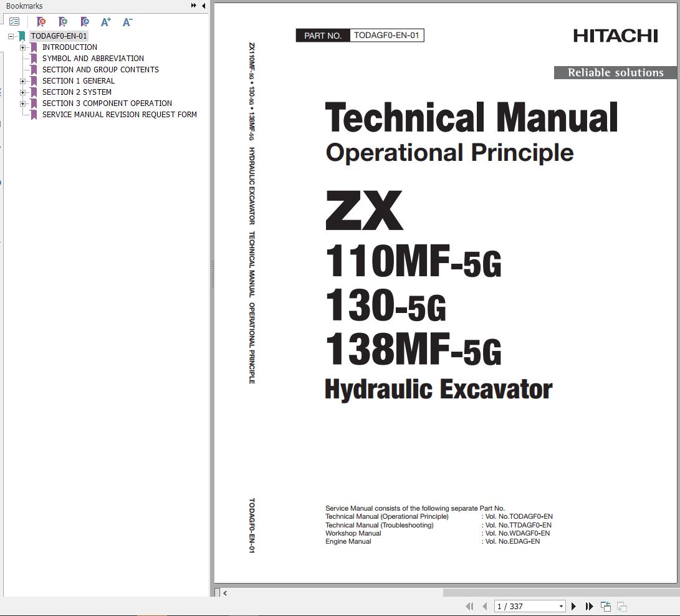Screen dimensions: 680x616
Task: Click the double-arrow panel options button
Action: (193, 6)
